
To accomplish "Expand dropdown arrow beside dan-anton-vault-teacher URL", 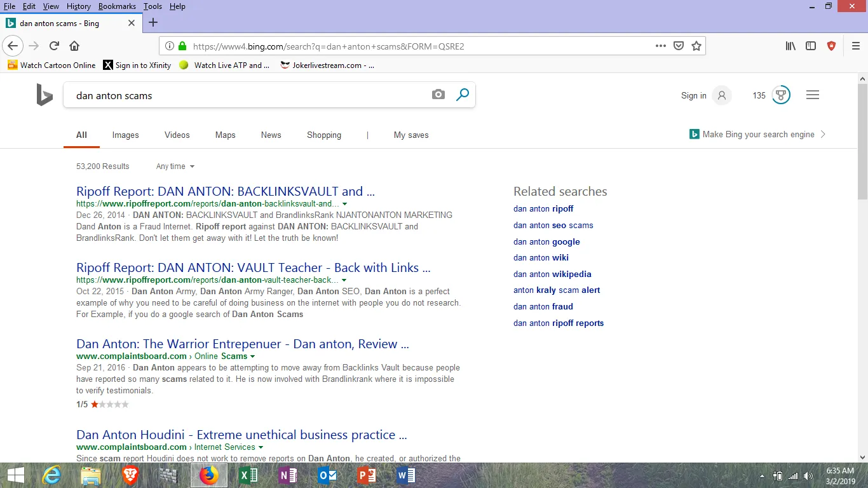I will [x=344, y=280].
